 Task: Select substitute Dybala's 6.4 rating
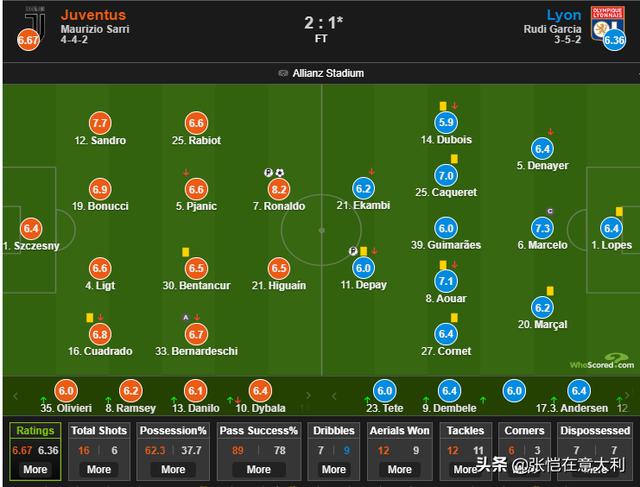pos(260,391)
